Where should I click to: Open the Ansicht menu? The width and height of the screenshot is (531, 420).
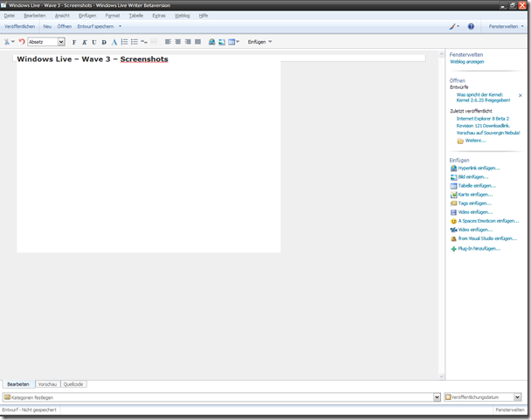click(x=62, y=16)
